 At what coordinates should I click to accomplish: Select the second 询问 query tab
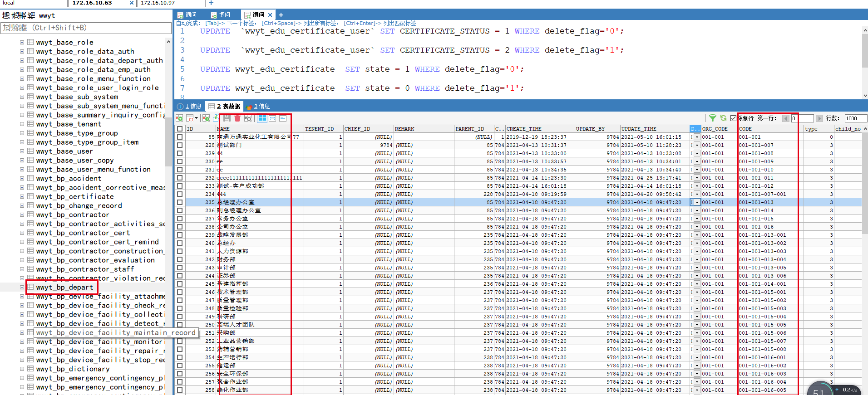pos(221,15)
